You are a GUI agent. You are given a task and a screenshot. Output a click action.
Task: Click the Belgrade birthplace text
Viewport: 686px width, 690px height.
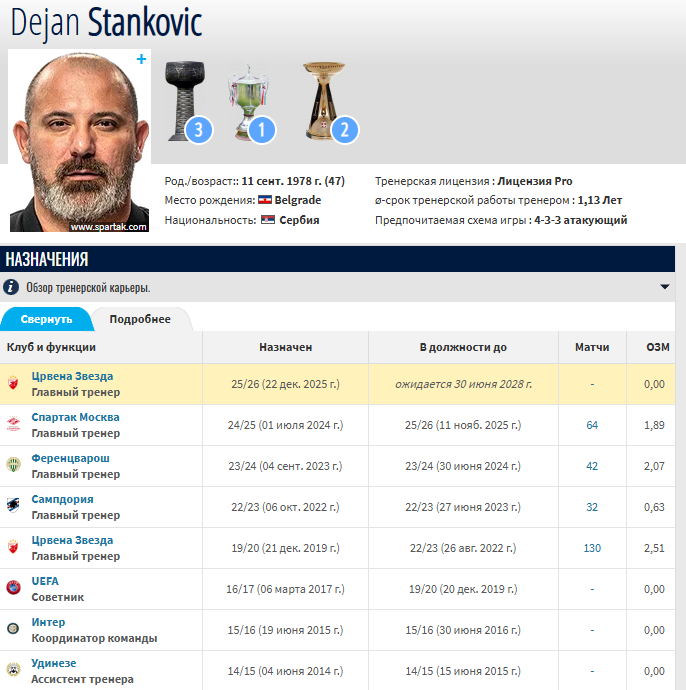point(298,200)
